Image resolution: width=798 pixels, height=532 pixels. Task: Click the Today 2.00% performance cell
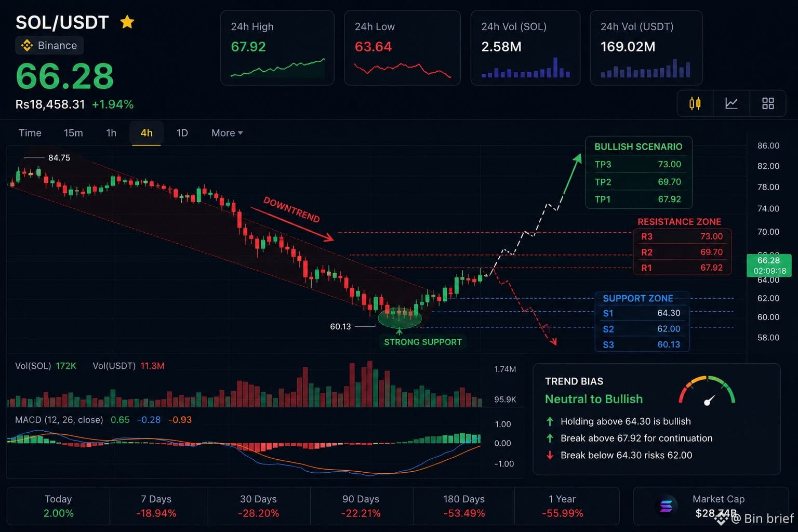(x=58, y=506)
